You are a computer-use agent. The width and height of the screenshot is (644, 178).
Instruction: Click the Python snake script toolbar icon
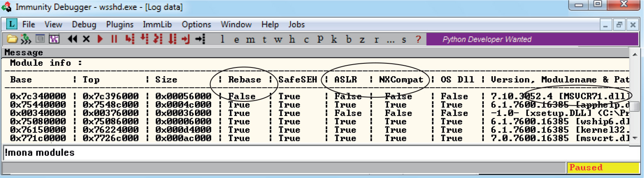26,39
